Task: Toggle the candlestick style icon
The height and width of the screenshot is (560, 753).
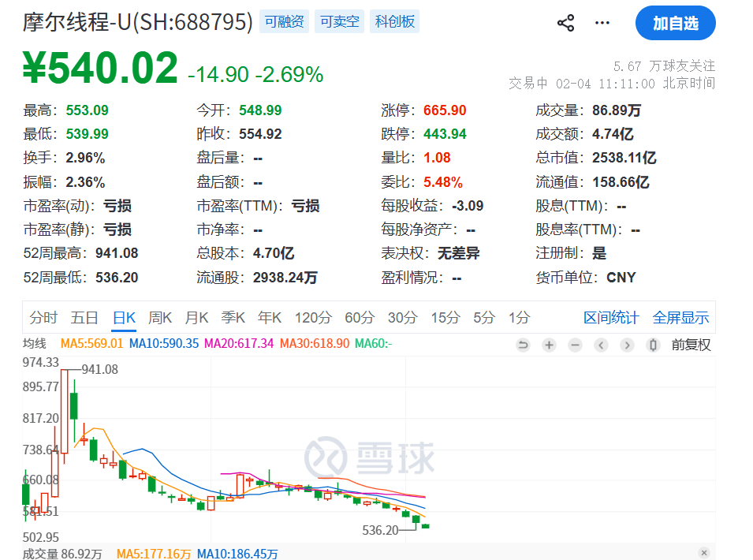Action: tap(652, 345)
